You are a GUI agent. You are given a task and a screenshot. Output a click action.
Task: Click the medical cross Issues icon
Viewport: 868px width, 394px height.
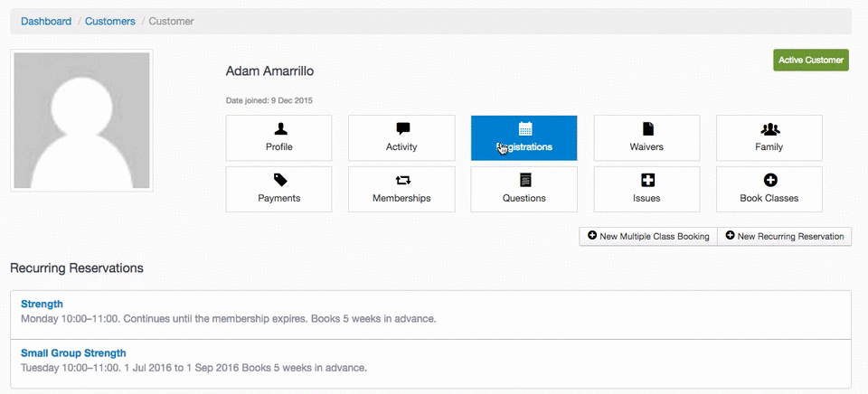pos(646,181)
